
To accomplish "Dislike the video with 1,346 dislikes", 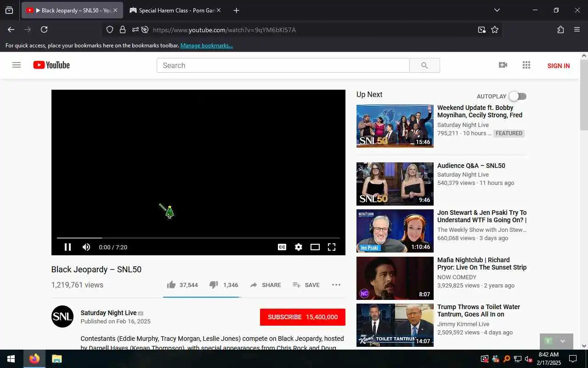I will click(x=224, y=285).
